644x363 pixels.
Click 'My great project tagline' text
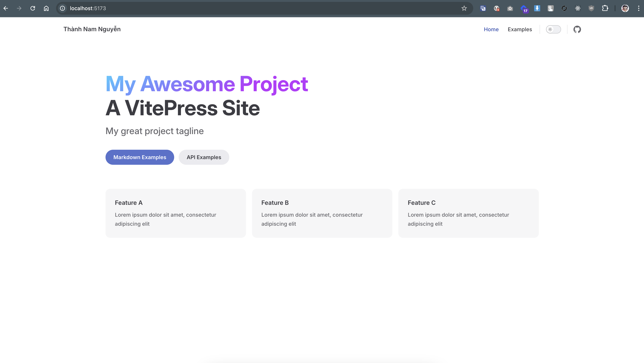point(154,131)
